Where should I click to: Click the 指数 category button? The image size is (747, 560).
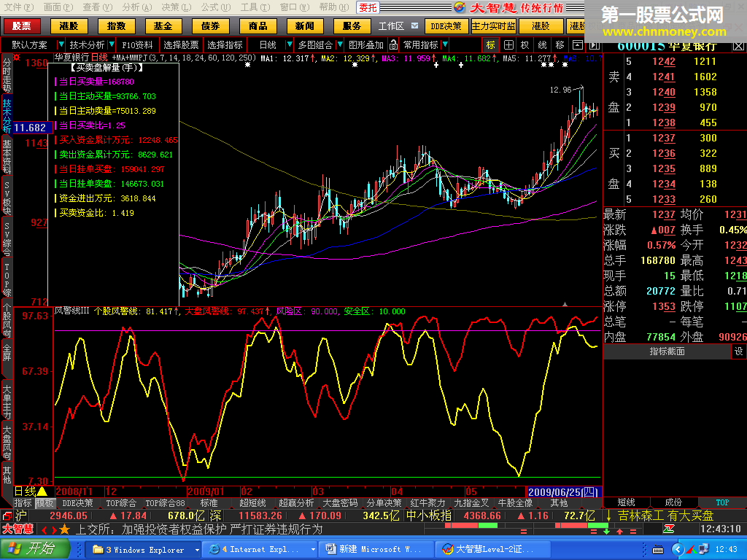point(116,26)
